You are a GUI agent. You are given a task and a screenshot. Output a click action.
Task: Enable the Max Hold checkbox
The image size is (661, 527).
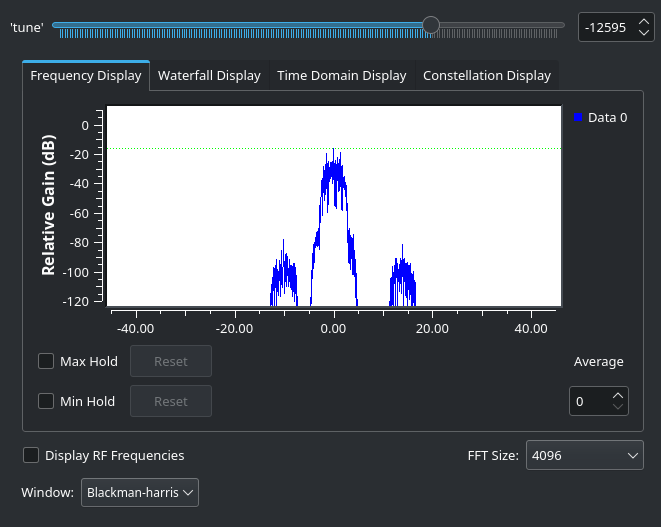[x=46, y=361]
